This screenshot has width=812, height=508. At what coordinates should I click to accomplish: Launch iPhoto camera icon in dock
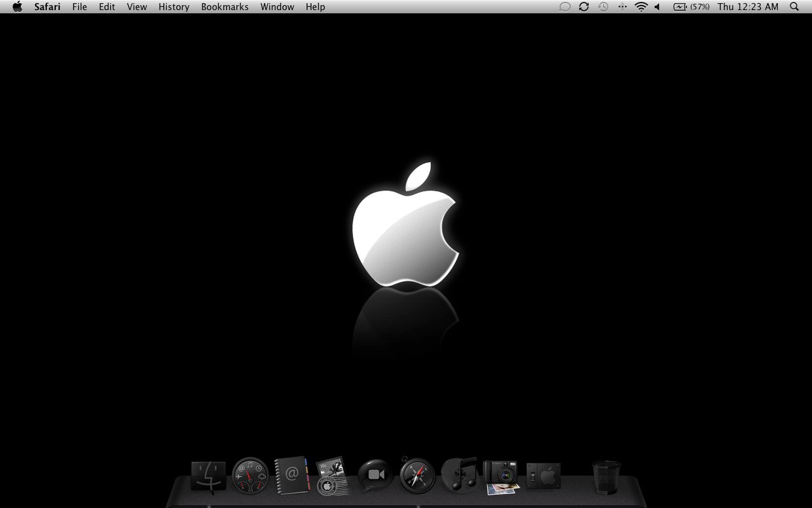click(501, 478)
